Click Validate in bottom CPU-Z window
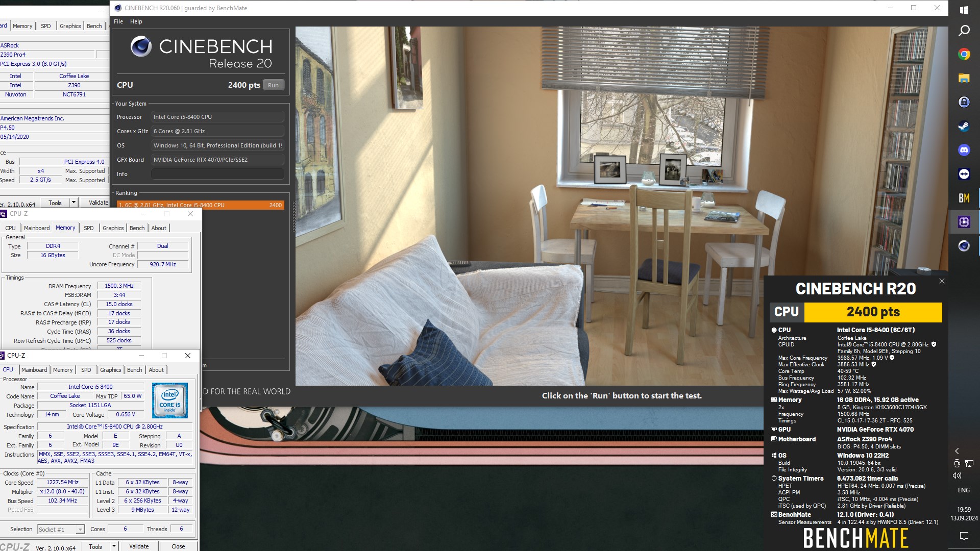 tap(139, 546)
